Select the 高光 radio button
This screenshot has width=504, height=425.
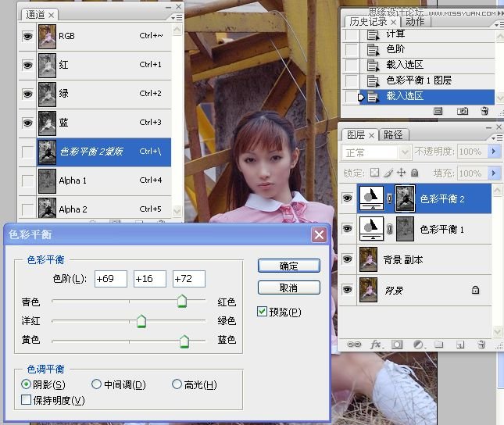click(x=177, y=384)
